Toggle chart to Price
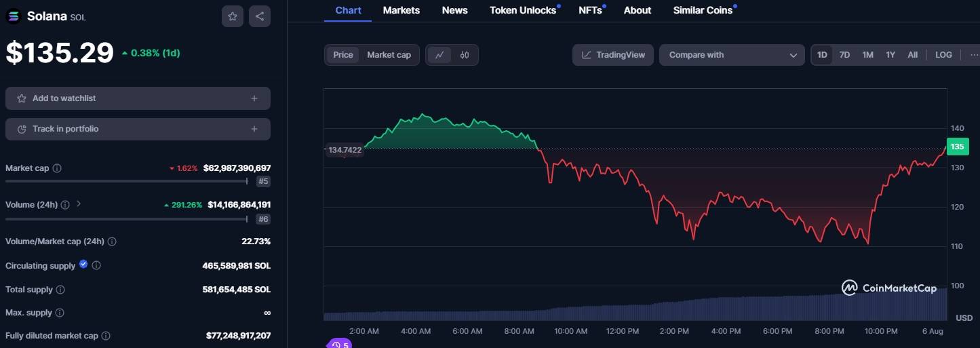 click(x=343, y=55)
